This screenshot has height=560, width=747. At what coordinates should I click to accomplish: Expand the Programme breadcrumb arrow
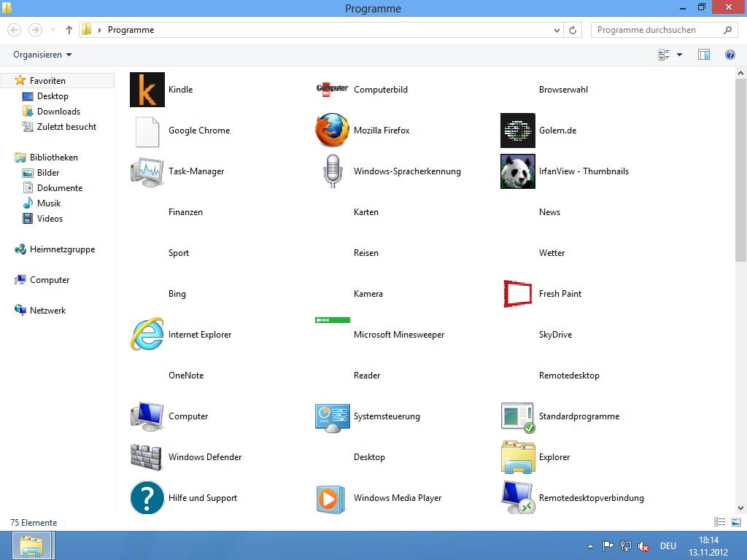tap(99, 30)
